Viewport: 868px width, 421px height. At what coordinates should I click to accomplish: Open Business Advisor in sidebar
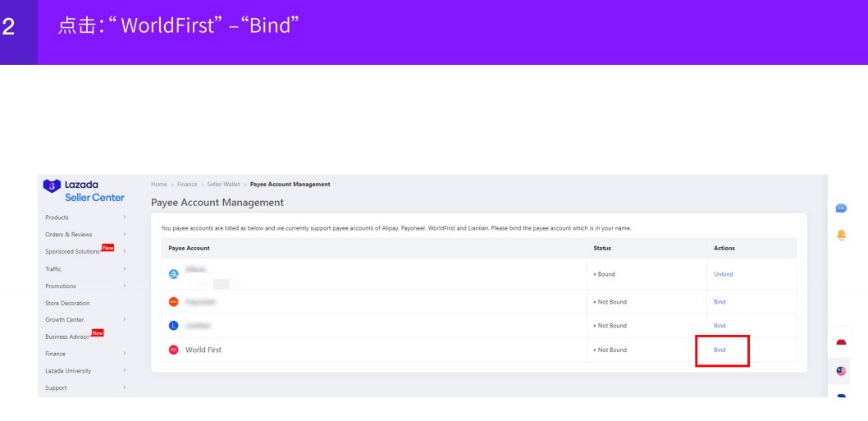click(67, 336)
